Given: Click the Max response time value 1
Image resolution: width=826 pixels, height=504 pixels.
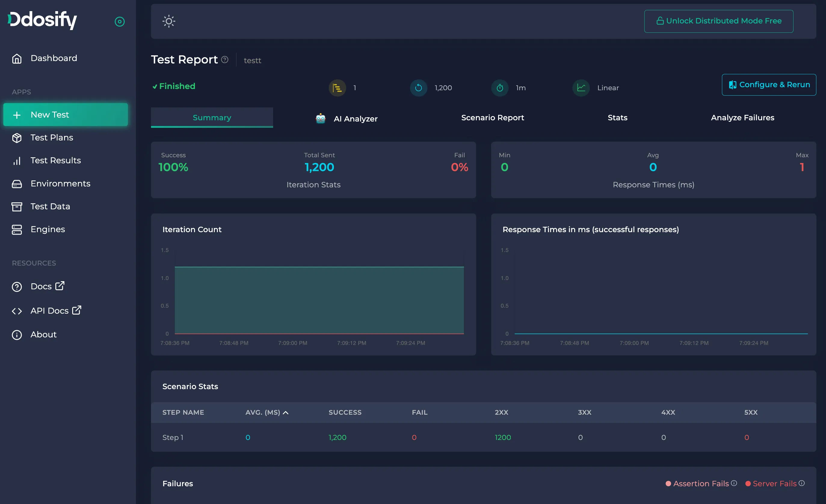Looking at the screenshot, I should (x=802, y=167).
